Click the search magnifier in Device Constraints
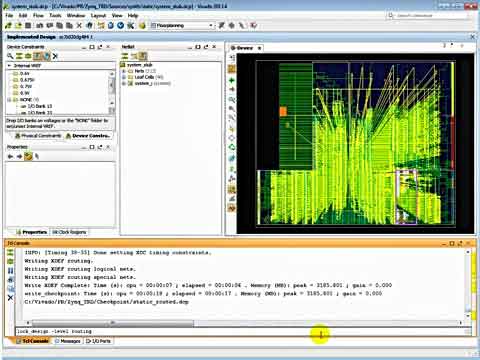Screen dimensions: 480x360 coord(10,56)
